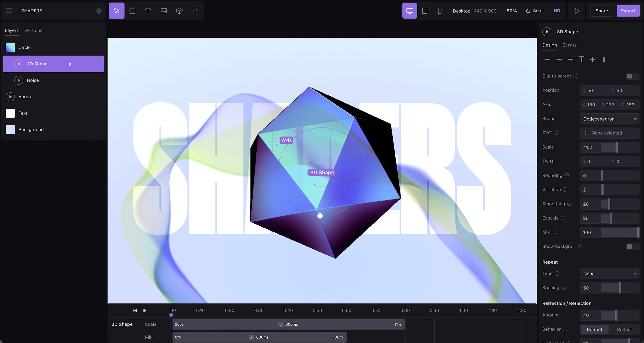Click the Share button
This screenshot has width=644, height=343.
(601, 11)
